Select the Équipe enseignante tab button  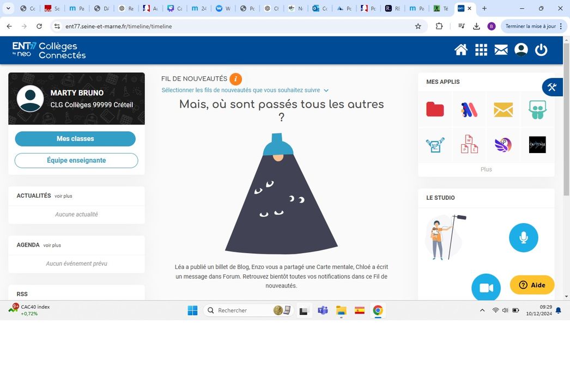click(x=76, y=161)
